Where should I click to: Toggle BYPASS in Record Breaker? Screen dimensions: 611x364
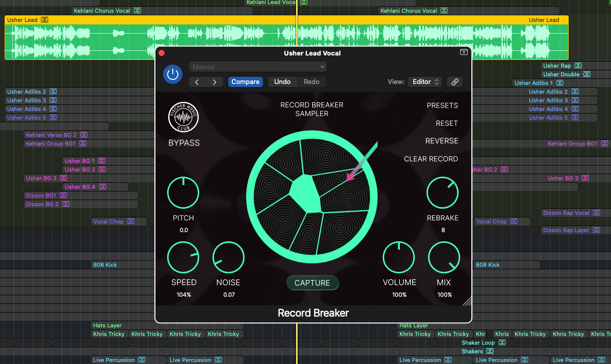(x=184, y=143)
